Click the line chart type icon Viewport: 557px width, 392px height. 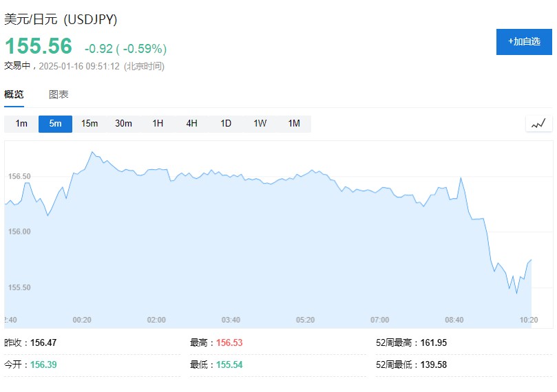(x=538, y=124)
